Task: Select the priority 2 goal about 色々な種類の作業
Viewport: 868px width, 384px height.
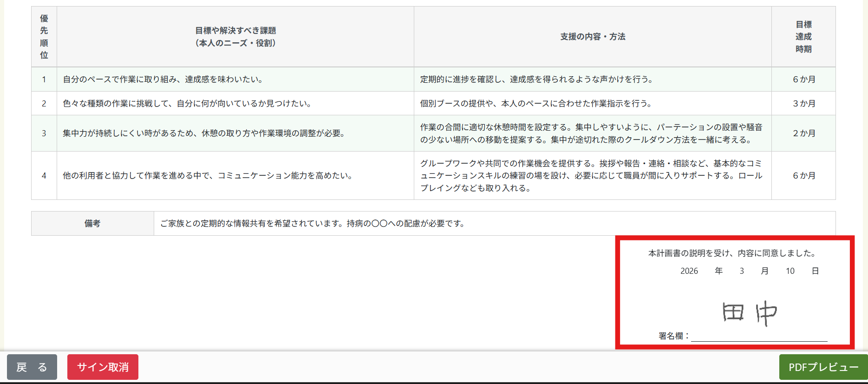Action: (x=188, y=104)
